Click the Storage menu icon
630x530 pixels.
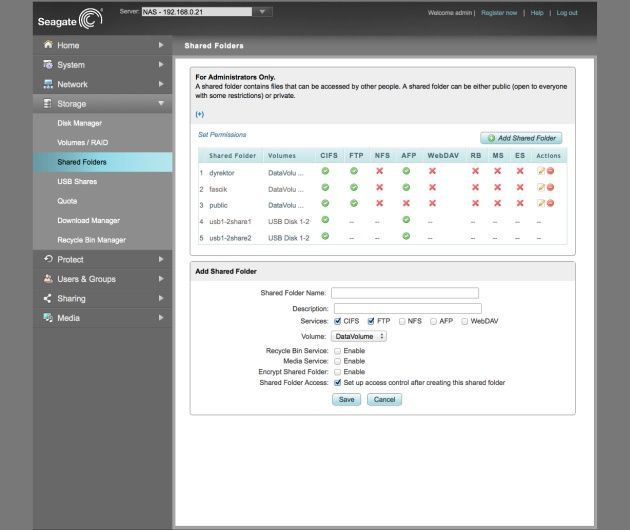pos(47,104)
